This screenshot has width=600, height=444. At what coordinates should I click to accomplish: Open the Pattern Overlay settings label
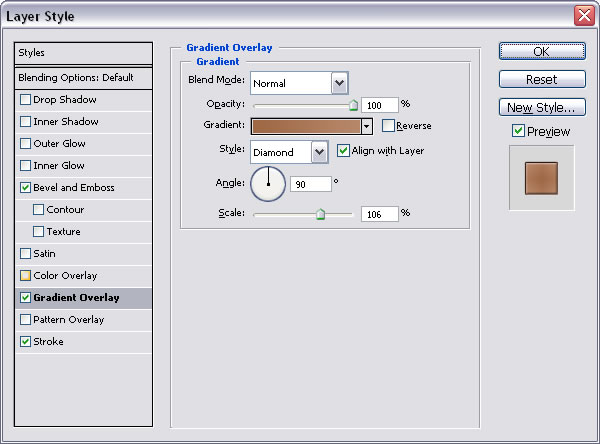[x=68, y=320]
